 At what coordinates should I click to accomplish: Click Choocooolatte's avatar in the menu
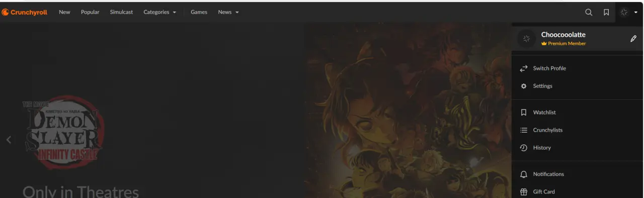click(526, 39)
